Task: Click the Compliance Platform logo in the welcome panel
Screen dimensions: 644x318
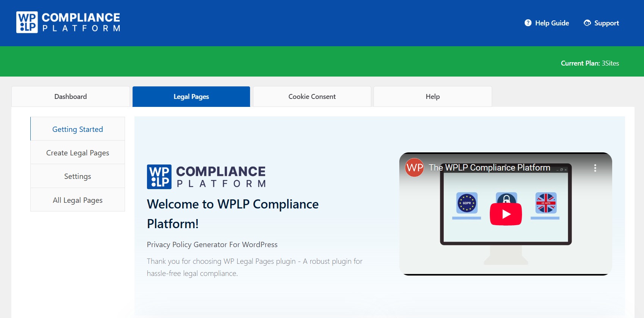Action: click(x=206, y=177)
